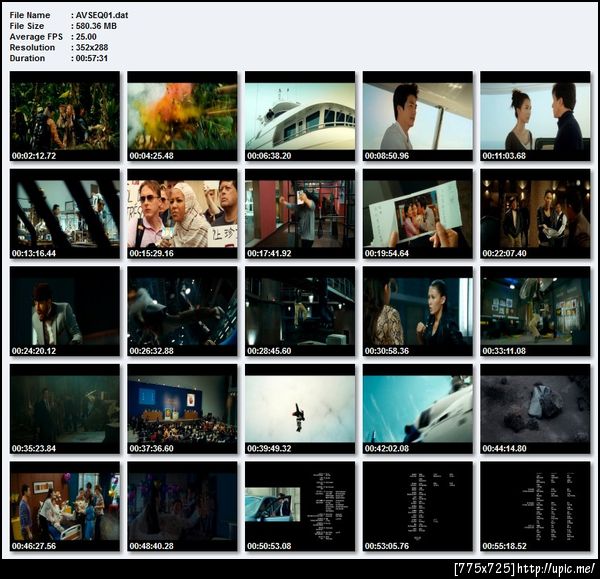Select the auditorium frame at 00:37:36.60
600x579 pixels.
click(182, 409)
